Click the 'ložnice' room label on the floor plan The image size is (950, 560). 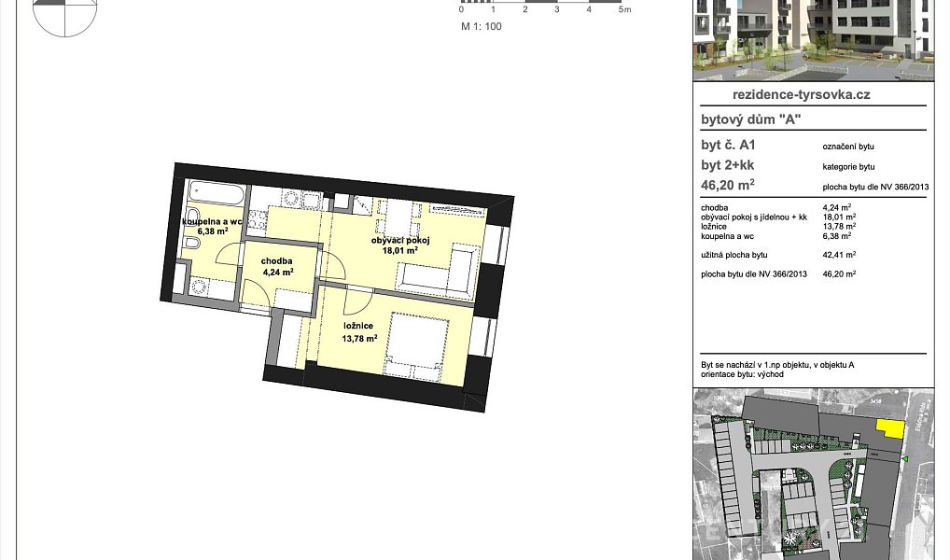[x=358, y=326]
